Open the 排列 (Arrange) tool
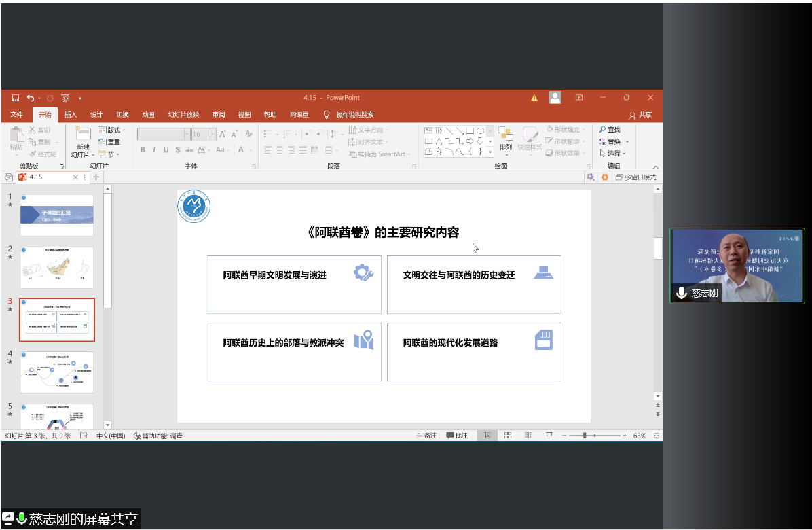 click(505, 138)
